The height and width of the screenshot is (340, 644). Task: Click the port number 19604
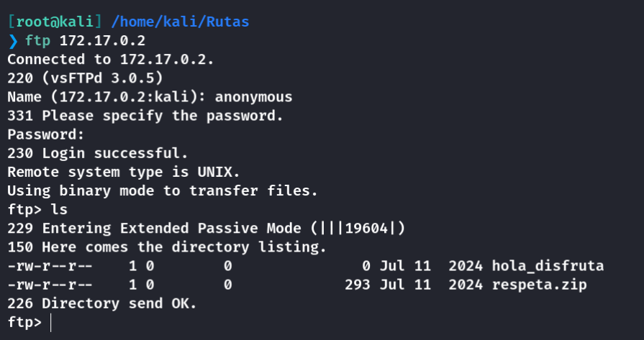point(366,229)
